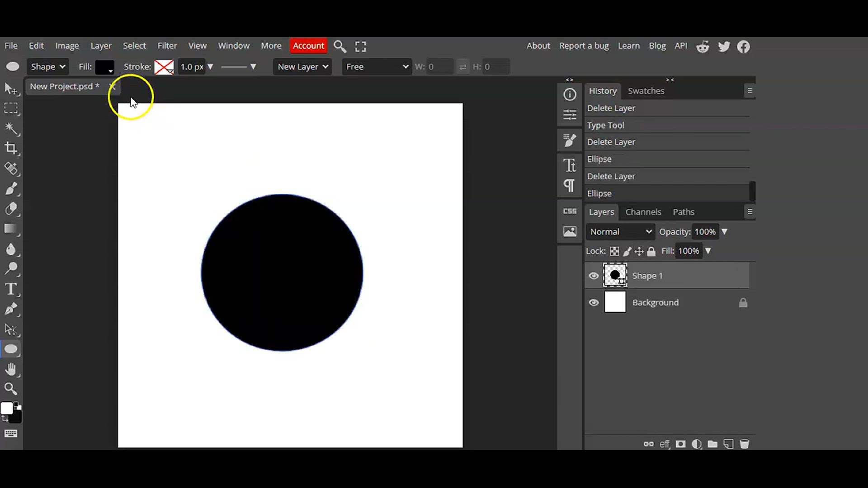
Task: Select the Hand tool
Action: pos(11,370)
